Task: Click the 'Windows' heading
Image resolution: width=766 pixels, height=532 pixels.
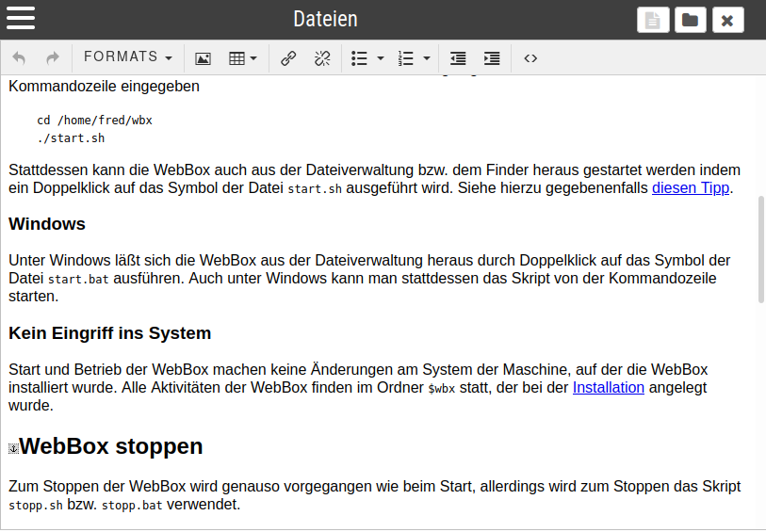Action: click(47, 224)
